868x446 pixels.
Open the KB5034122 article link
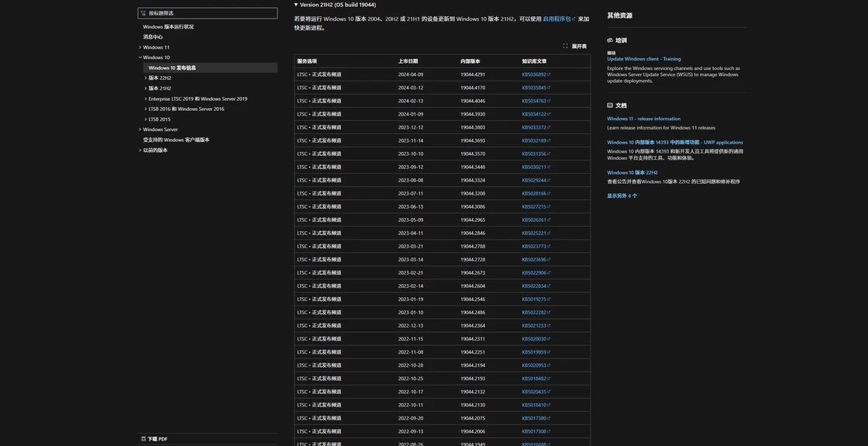tap(536, 114)
